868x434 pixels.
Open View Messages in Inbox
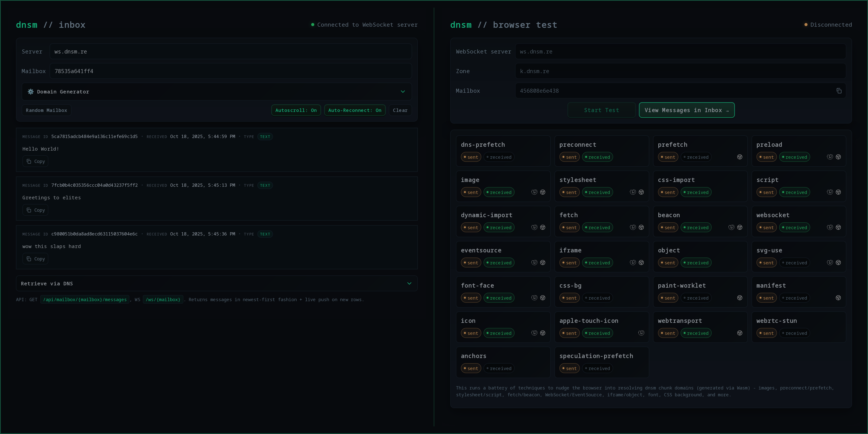point(686,110)
